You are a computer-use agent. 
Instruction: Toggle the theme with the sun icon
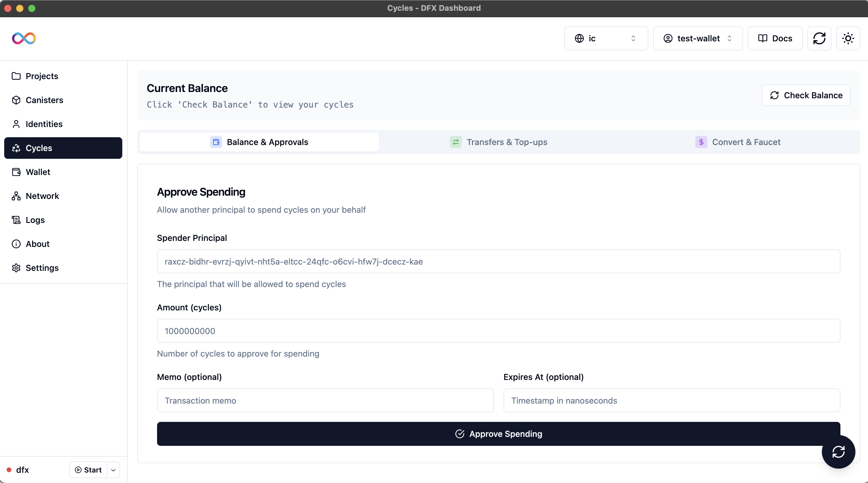pos(848,38)
